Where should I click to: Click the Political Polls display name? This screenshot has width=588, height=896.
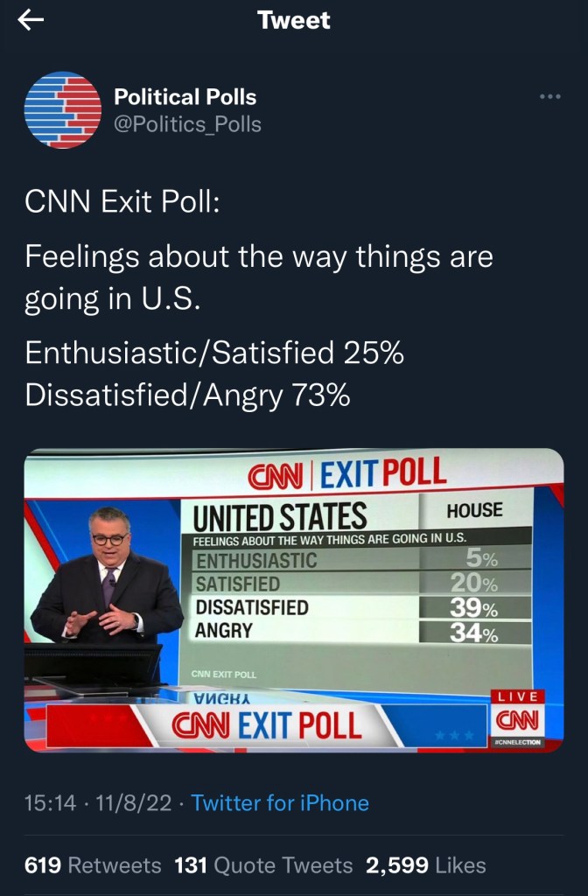tap(185, 97)
